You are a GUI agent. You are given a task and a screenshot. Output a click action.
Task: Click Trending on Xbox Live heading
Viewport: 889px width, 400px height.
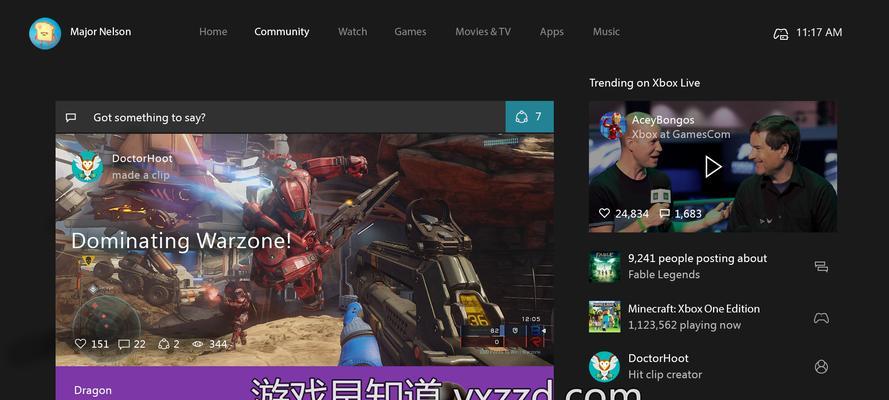click(x=644, y=83)
